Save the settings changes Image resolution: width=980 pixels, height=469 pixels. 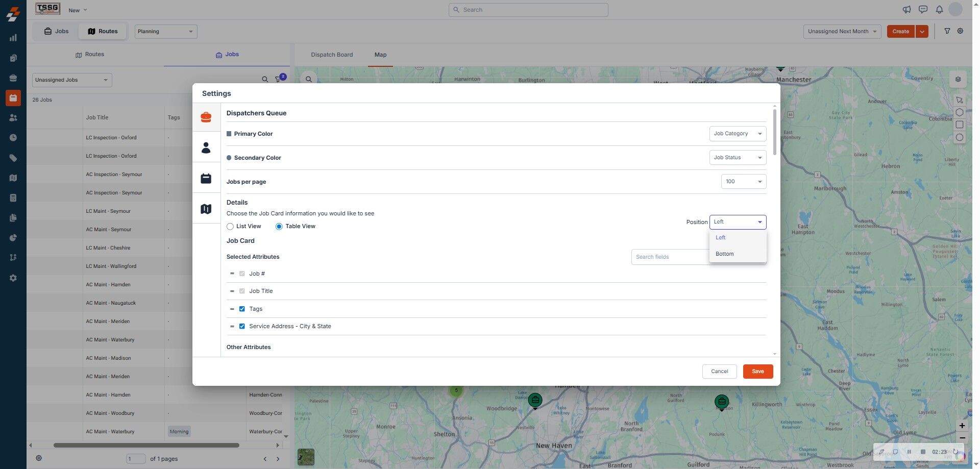pyautogui.click(x=757, y=372)
